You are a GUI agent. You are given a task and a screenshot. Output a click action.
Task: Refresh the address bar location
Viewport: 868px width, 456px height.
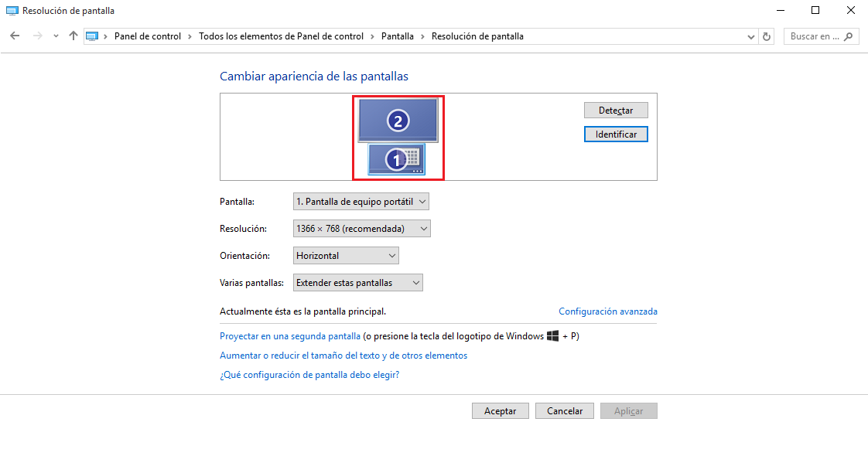tap(767, 36)
